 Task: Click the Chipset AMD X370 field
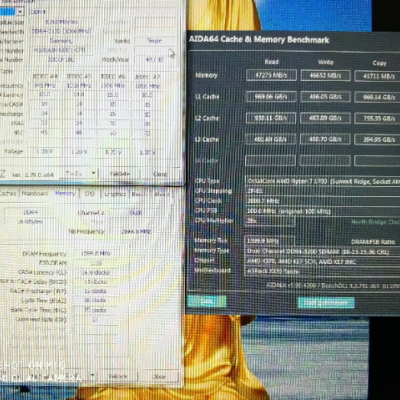322,262
